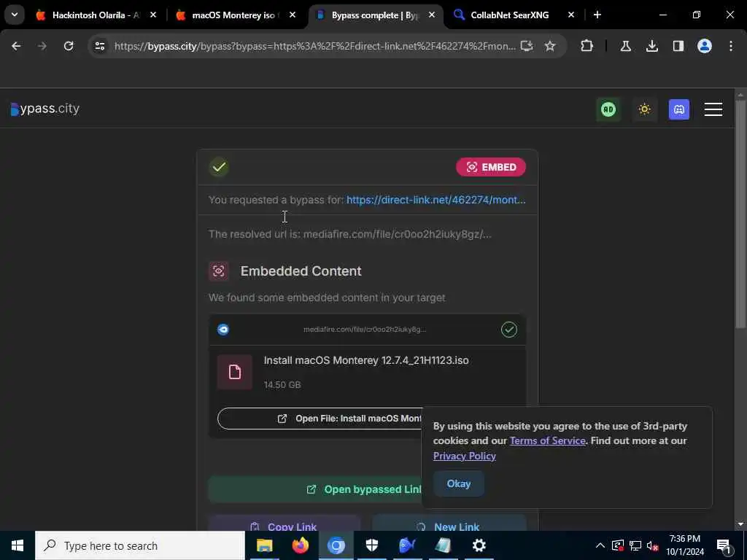The width and height of the screenshot is (747, 560).
Task: Click the Embedded Content section icon
Action: pyautogui.click(x=219, y=271)
